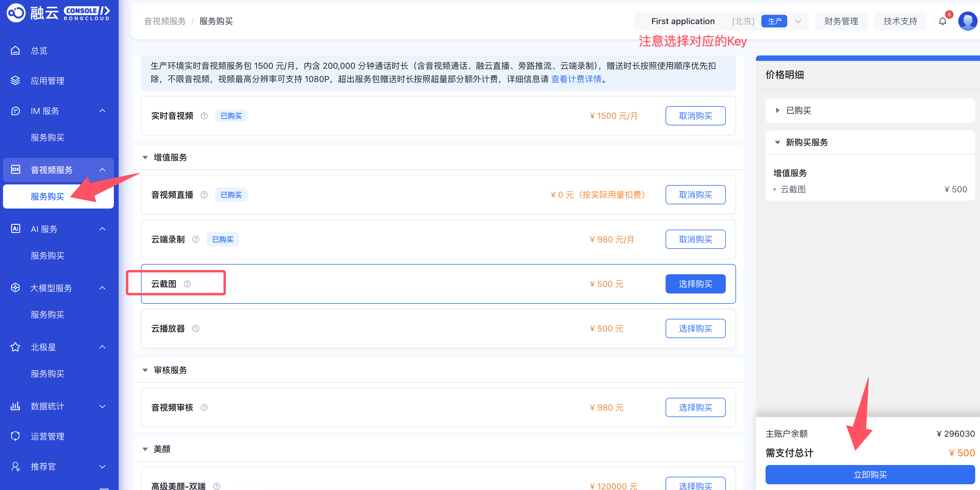Open the 技术支持 top menu
The width and height of the screenshot is (980, 490).
pos(900,21)
